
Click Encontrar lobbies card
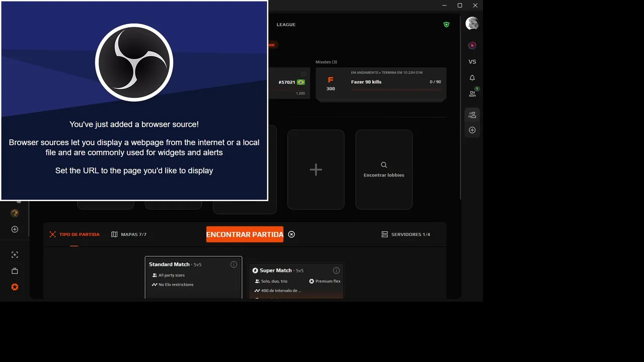pyautogui.click(x=384, y=169)
